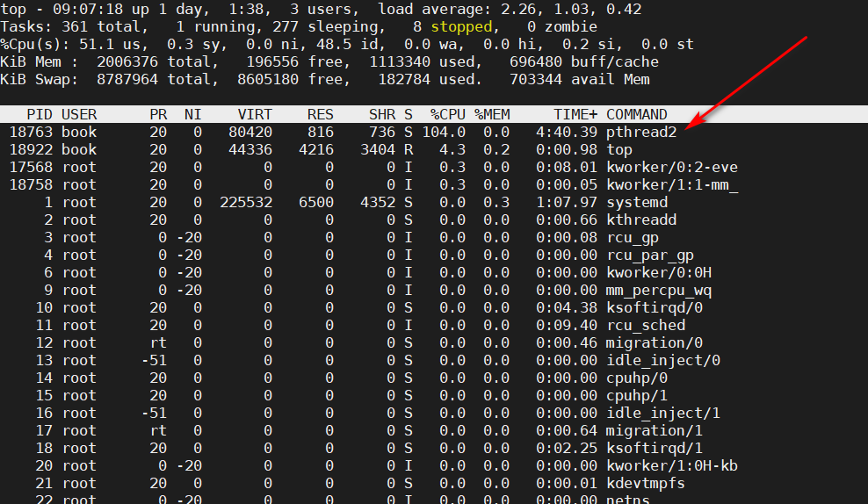Select the migration/1 command
868x504 pixels.
[x=655, y=430]
